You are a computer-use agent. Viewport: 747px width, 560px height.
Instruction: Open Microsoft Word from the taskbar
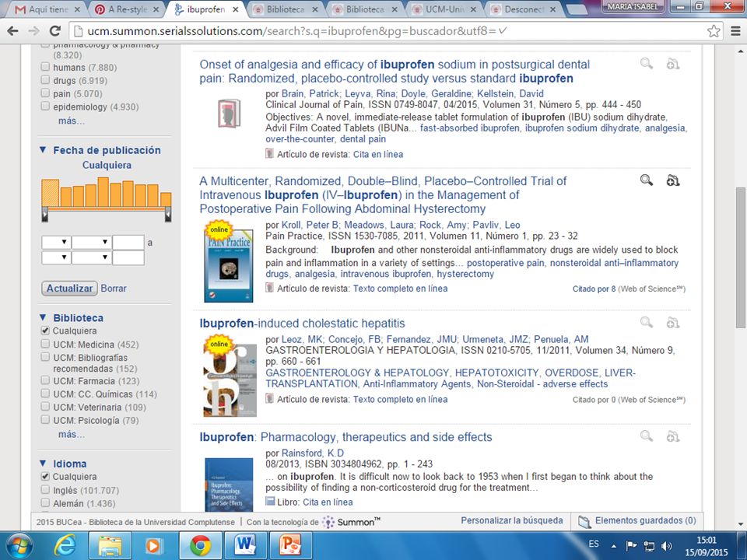245,546
